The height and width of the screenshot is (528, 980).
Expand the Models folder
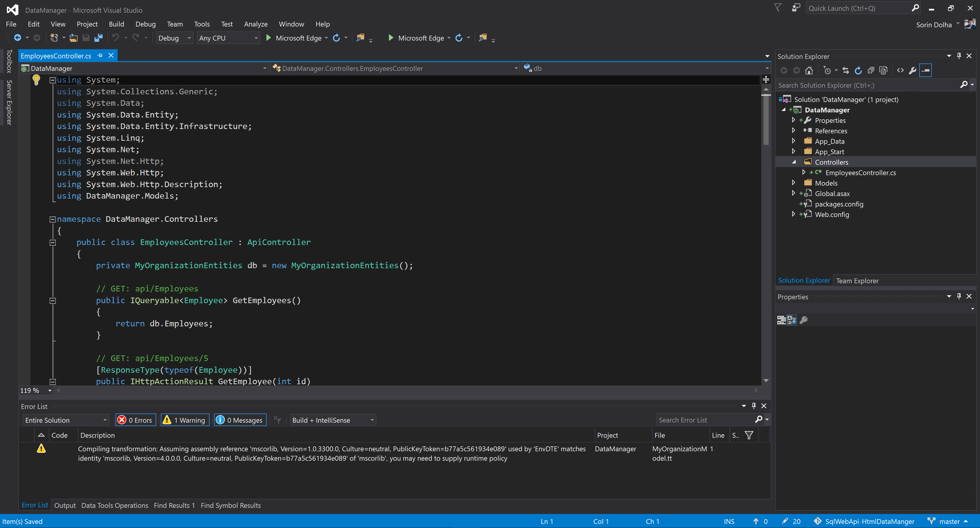tap(794, 183)
